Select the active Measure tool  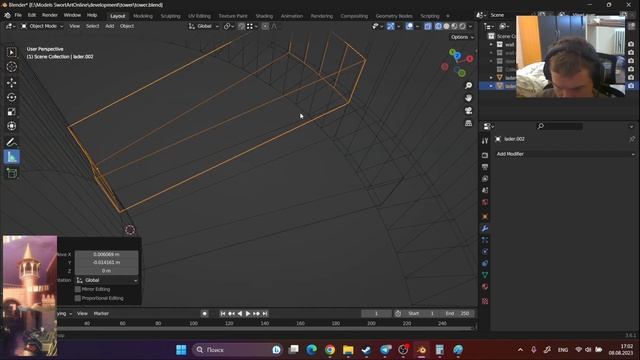tap(11, 157)
